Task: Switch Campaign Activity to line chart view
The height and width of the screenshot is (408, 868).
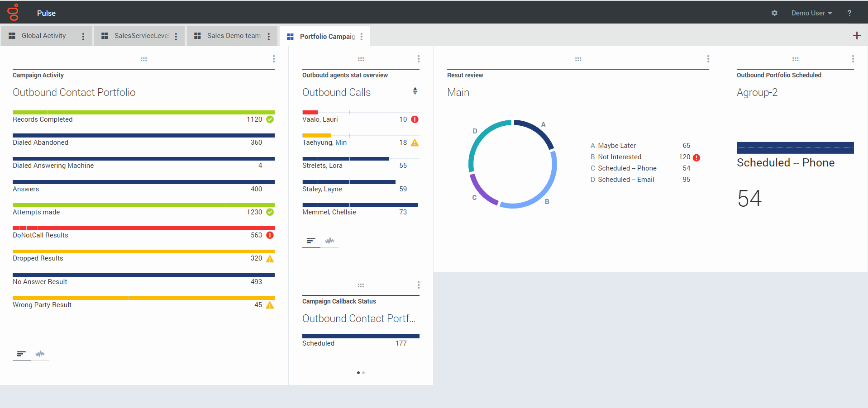Action: coord(40,354)
